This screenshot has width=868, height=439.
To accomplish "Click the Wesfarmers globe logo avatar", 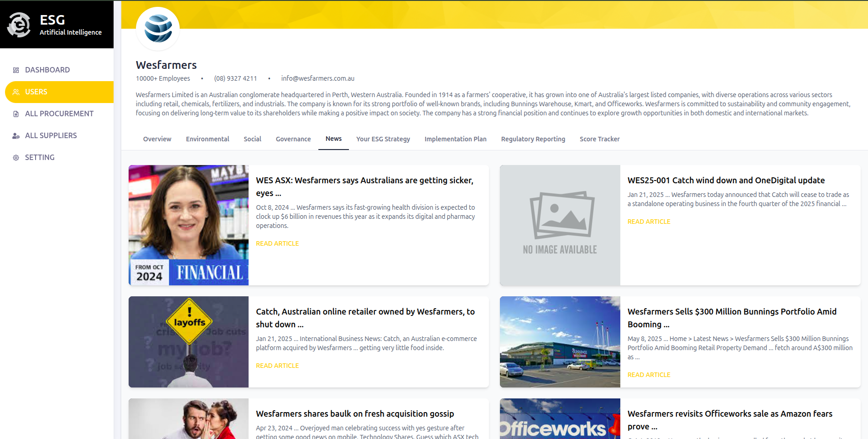I will [158, 28].
